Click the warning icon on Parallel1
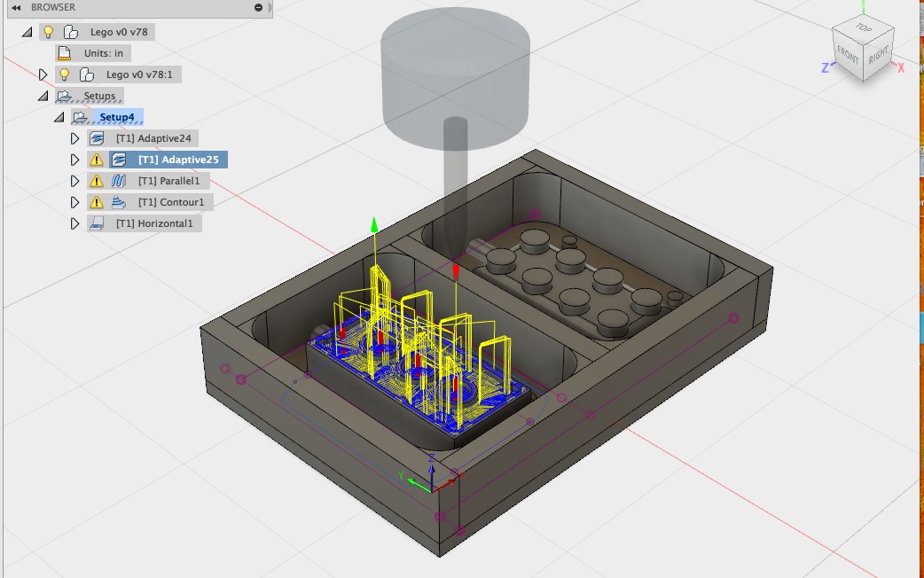The width and height of the screenshot is (924, 578). tap(96, 181)
